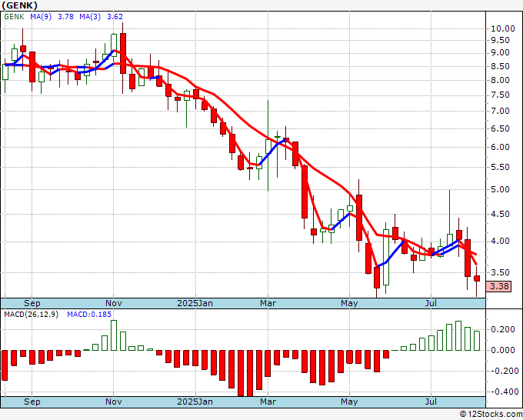Image resolution: width=523 pixels, height=420 pixels.
Task: Click Mar on the price chart time axis
Action: tap(268, 303)
